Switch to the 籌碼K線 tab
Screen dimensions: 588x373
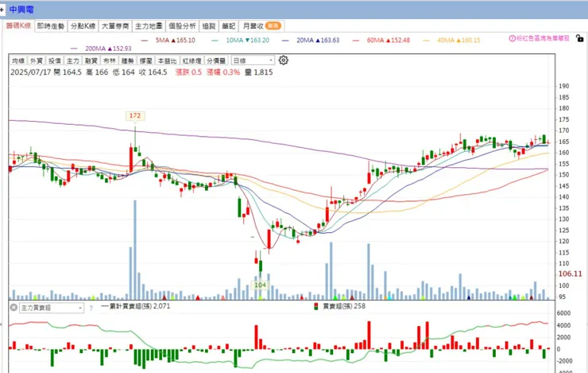(18, 25)
